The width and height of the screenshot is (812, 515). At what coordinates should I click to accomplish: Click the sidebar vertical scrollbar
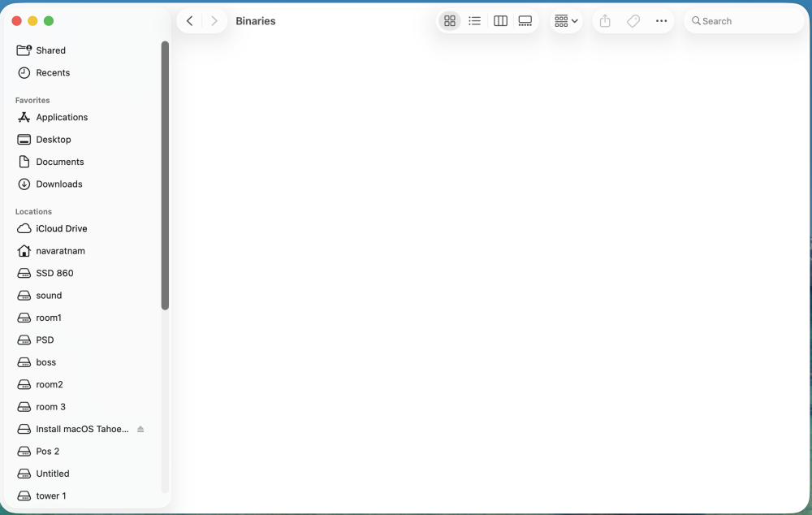coord(165,175)
